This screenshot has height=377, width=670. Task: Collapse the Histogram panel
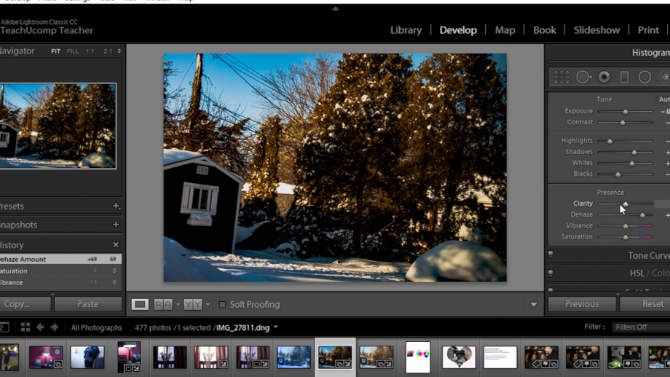click(651, 53)
